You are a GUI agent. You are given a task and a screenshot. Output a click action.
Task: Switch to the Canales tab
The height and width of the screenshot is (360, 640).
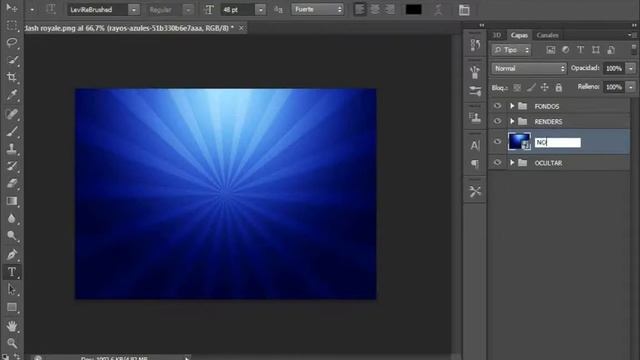click(547, 35)
